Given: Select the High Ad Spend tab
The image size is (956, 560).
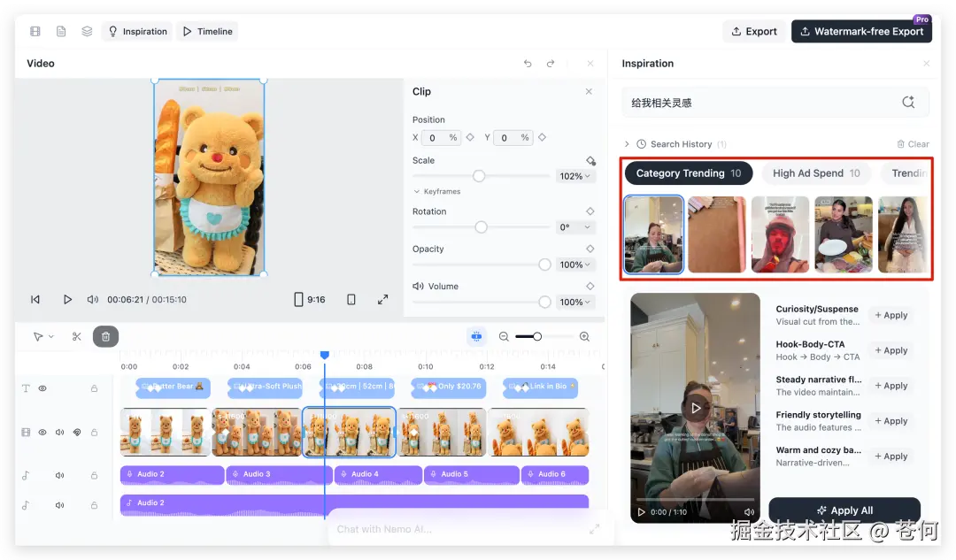Looking at the screenshot, I should click(x=816, y=173).
